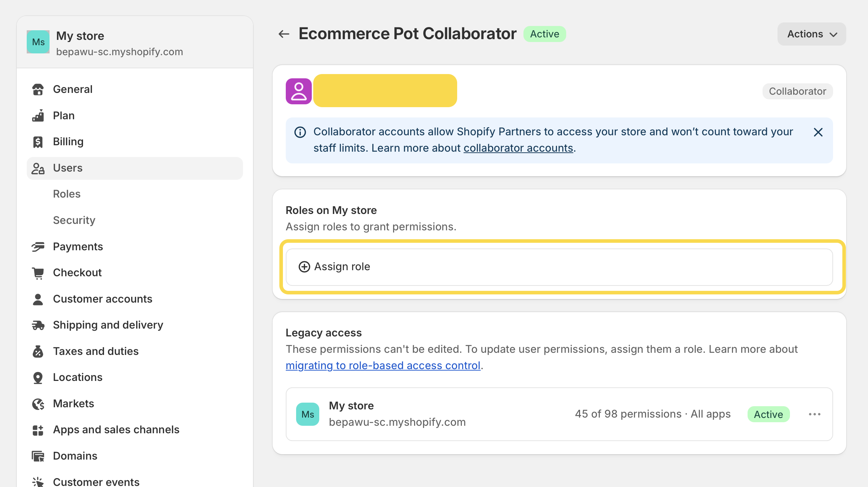Viewport: 868px width, 487px height.
Task: Click the Checkout cart icon
Action: pyautogui.click(x=38, y=273)
